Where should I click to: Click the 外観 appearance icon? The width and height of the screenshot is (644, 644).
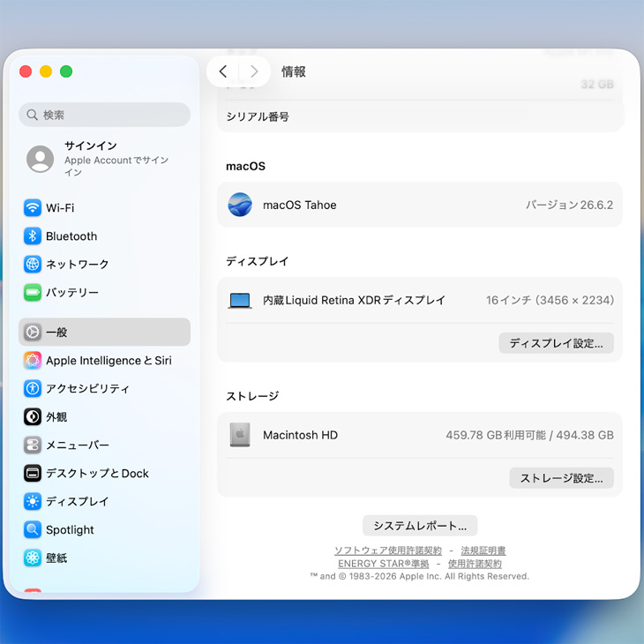click(33, 417)
